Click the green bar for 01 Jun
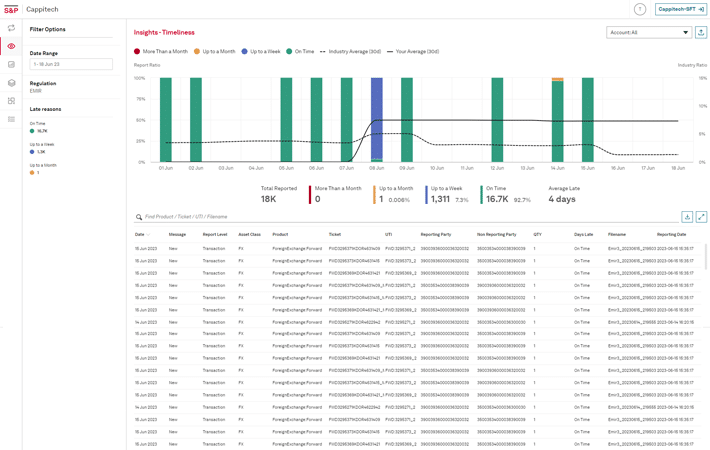Screen dimensions: 710x450 click(x=166, y=120)
